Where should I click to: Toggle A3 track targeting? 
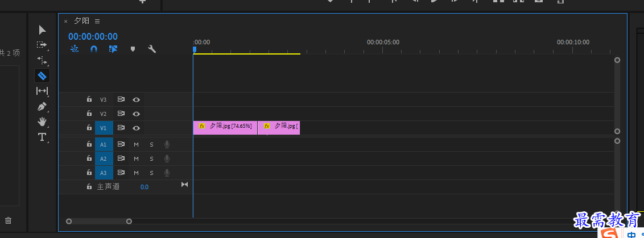pos(104,173)
